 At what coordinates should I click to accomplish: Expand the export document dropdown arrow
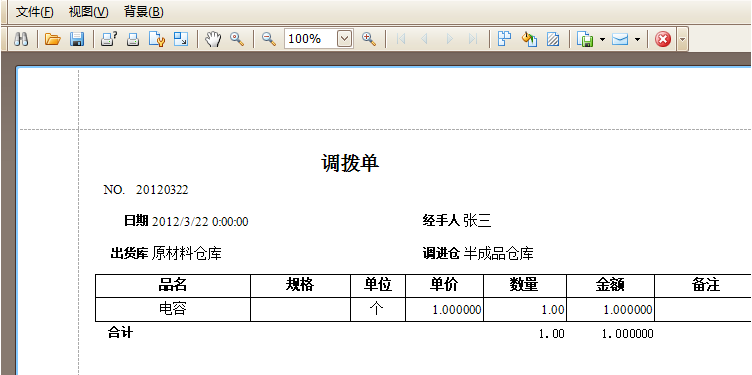click(x=602, y=39)
